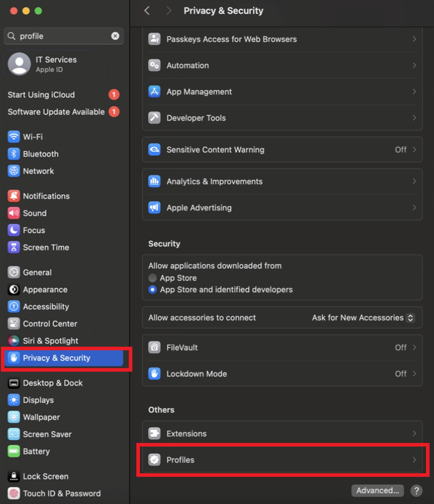Image resolution: width=434 pixels, height=504 pixels.
Task: Open Extensions via its puzzle icon
Action: 154,433
